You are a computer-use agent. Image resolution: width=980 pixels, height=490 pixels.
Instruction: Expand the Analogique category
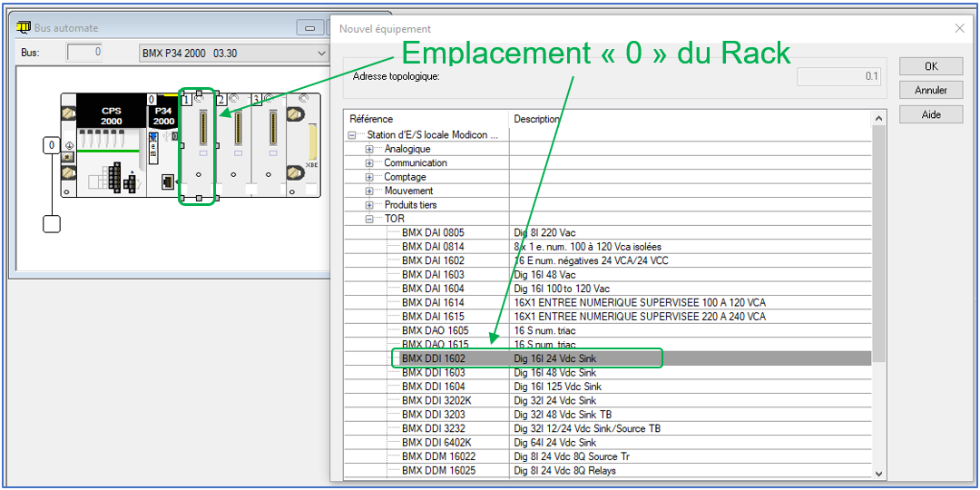(x=369, y=150)
